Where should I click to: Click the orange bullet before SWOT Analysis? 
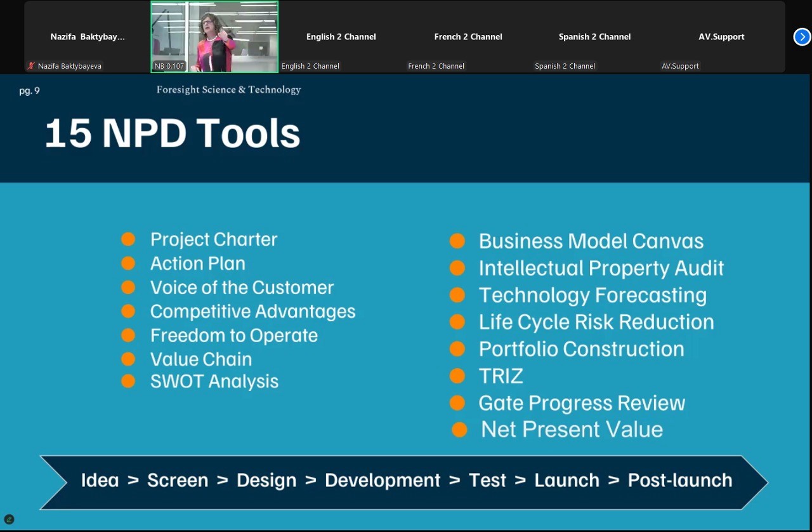pos(128,382)
